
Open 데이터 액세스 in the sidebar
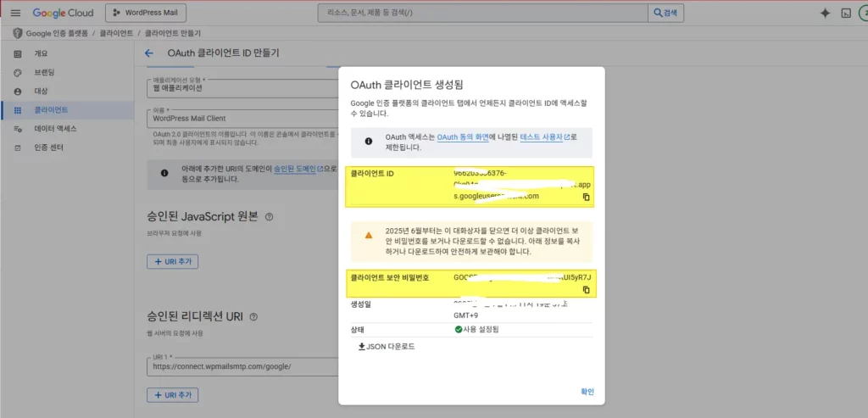pyautogui.click(x=55, y=128)
